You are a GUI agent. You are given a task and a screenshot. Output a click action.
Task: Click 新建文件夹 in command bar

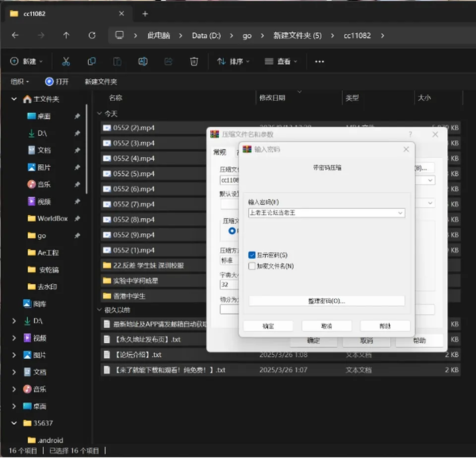point(101,81)
